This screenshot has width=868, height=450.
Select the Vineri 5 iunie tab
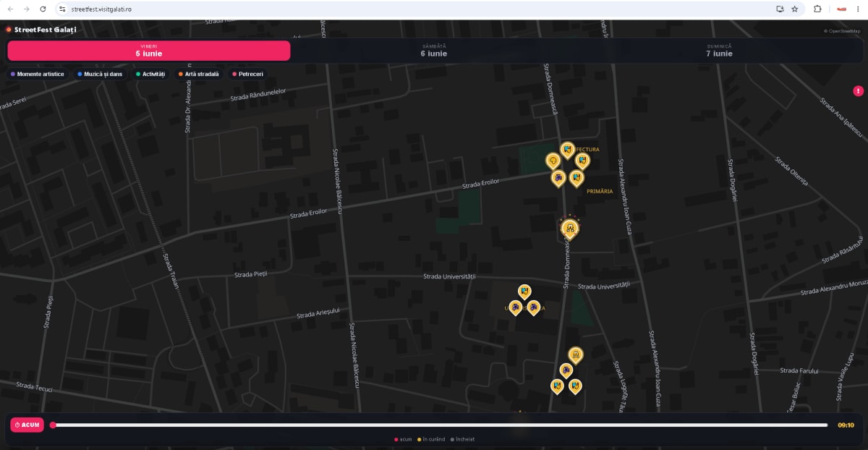coord(149,51)
